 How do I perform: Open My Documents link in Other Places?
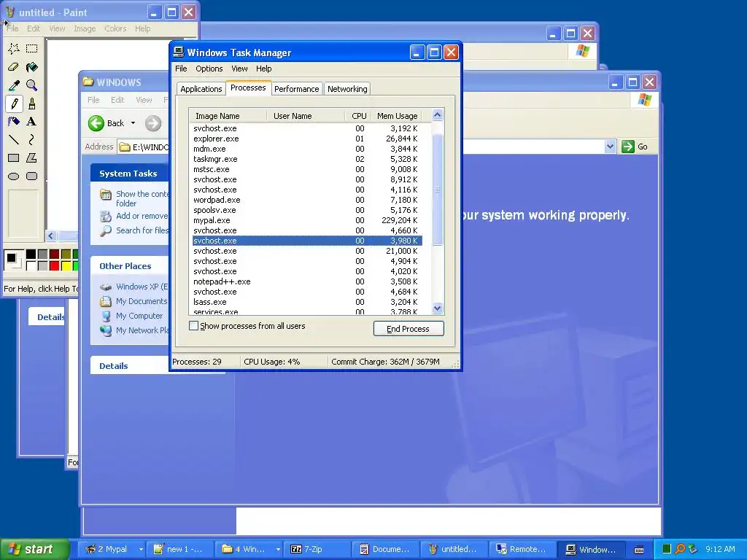142,301
